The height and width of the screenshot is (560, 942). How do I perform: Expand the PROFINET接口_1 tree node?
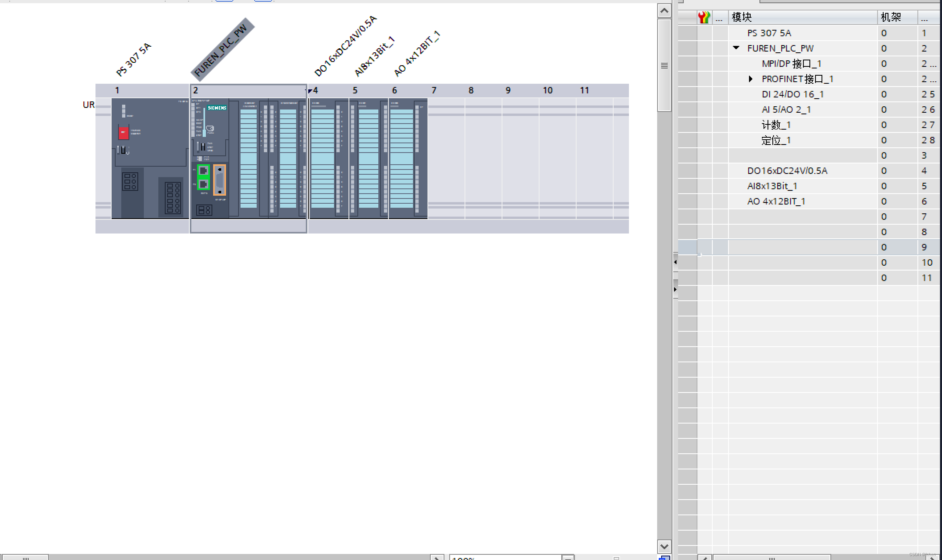point(750,79)
